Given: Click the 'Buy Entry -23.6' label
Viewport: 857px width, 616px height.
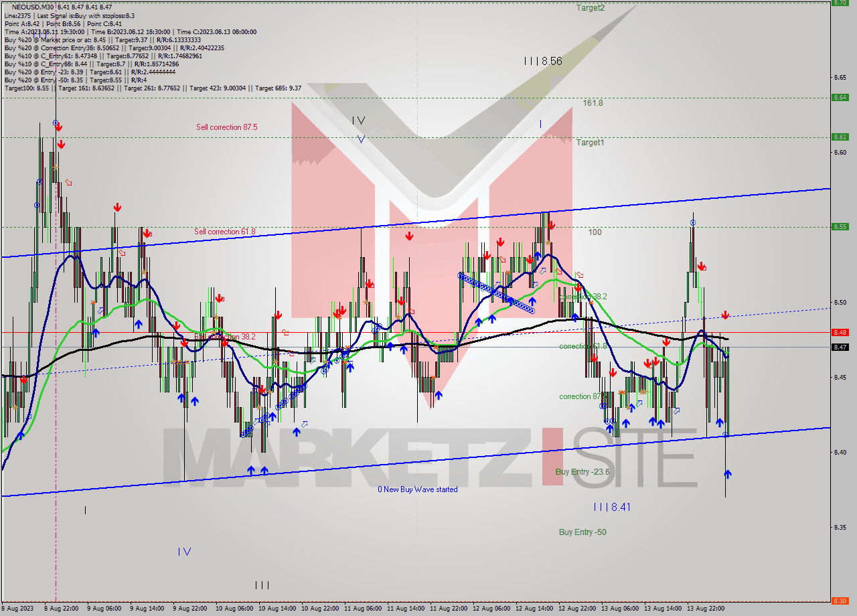Looking at the screenshot, I should coord(582,472).
